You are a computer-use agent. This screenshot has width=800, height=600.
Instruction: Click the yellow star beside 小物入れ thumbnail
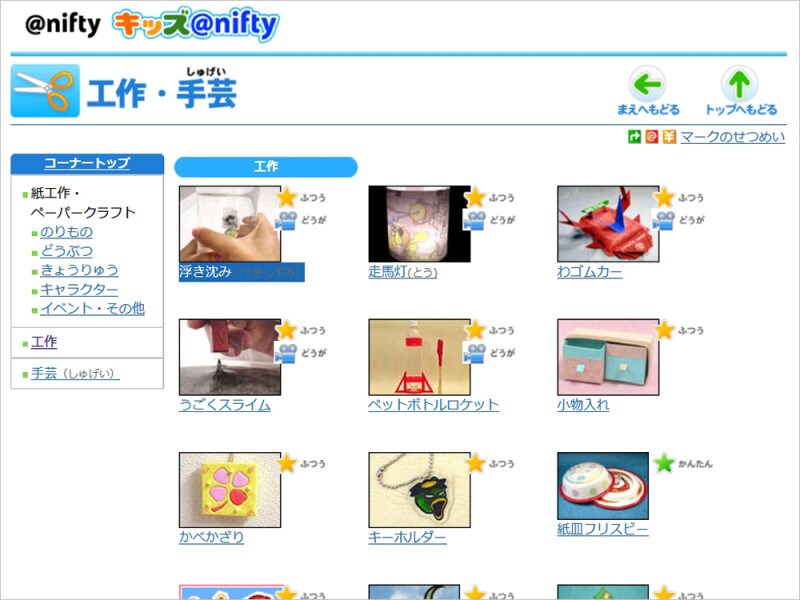(x=664, y=330)
